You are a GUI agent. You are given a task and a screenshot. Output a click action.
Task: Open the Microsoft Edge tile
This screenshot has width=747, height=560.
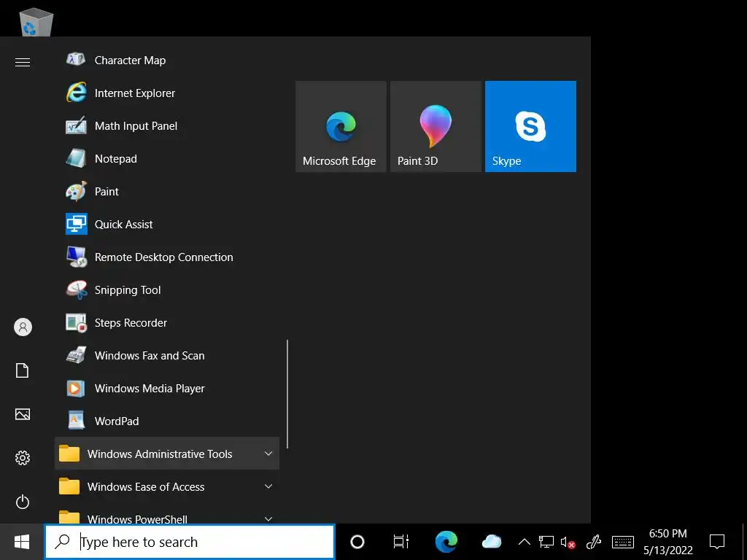[341, 126]
